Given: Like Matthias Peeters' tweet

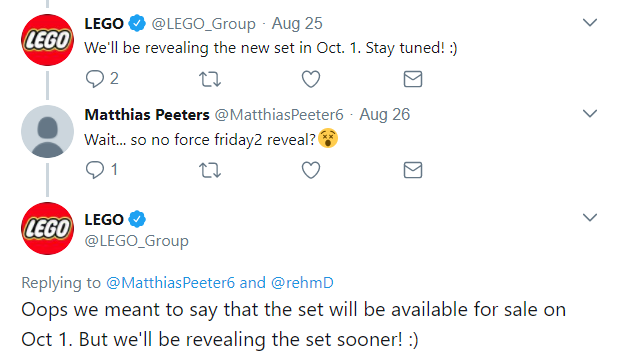Looking at the screenshot, I should click(x=311, y=170).
